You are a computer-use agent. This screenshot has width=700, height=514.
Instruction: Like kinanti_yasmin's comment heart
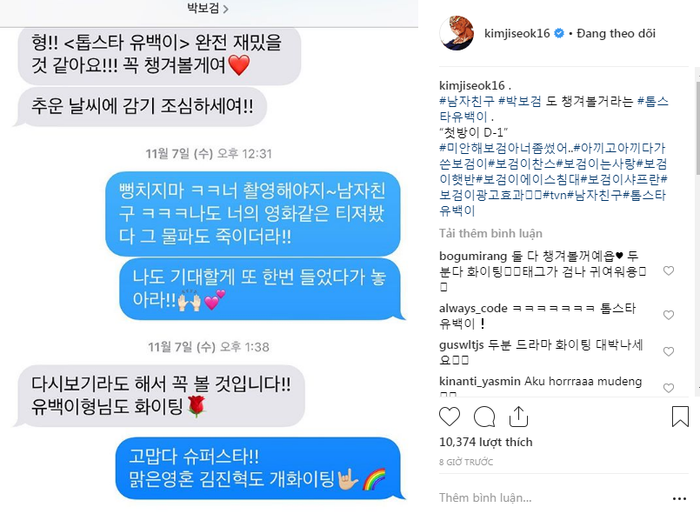668,388
